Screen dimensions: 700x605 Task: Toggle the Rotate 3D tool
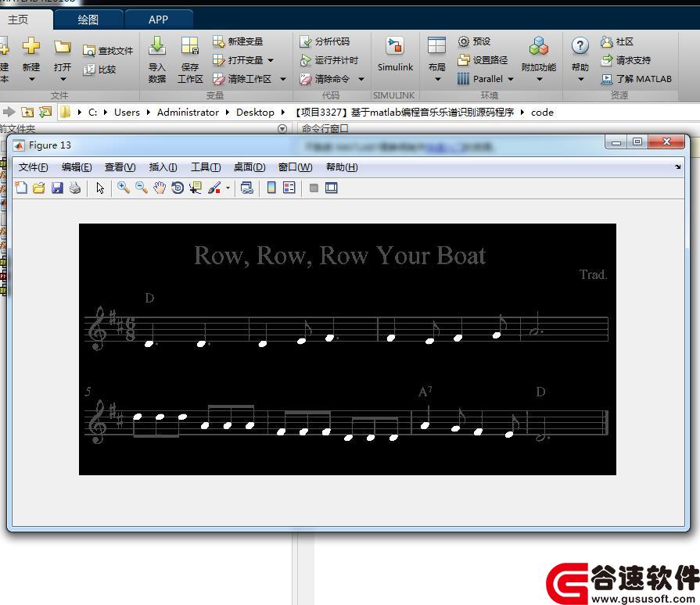[178, 188]
